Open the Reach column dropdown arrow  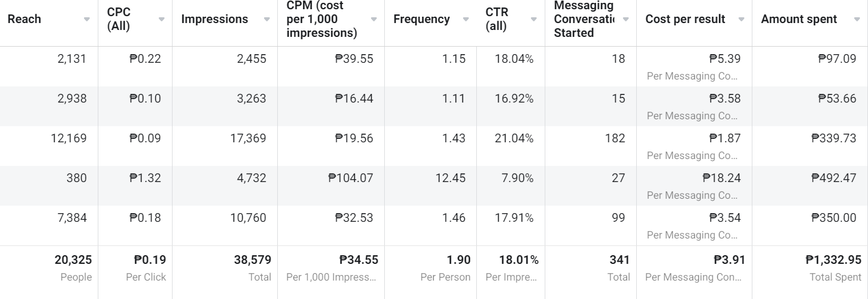(87, 20)
